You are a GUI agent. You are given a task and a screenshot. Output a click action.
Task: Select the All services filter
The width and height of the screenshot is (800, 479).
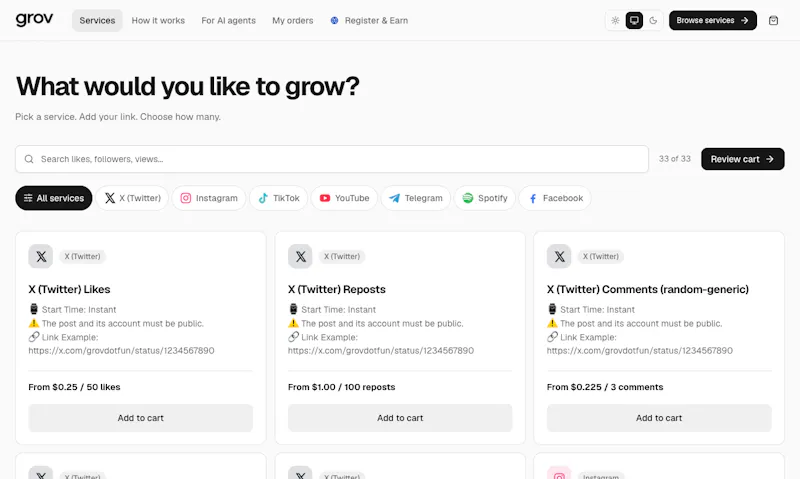(54, 198)
